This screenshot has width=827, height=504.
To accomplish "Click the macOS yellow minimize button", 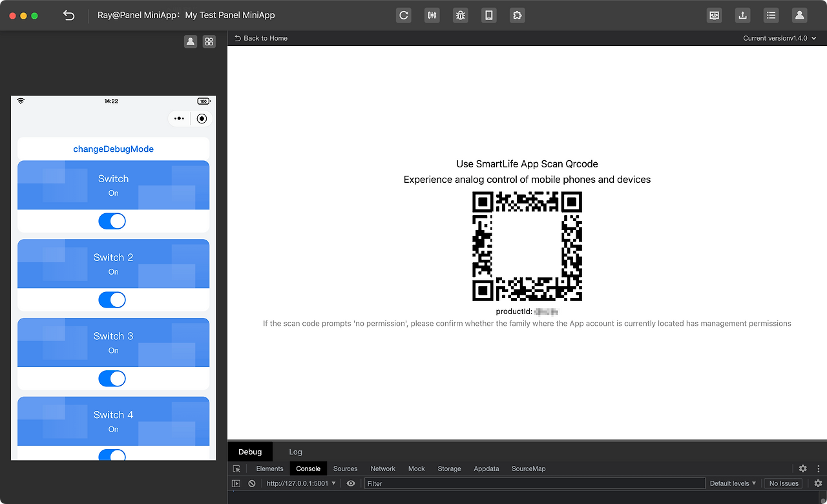I will (x=23, y=16).
